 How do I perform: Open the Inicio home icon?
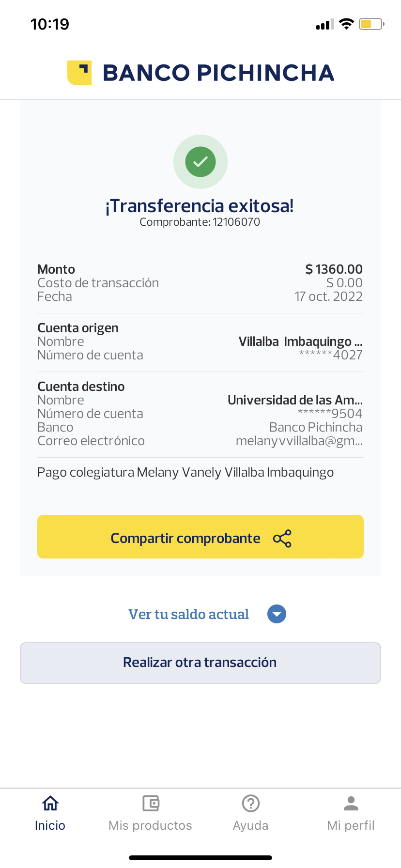(50, 803)
